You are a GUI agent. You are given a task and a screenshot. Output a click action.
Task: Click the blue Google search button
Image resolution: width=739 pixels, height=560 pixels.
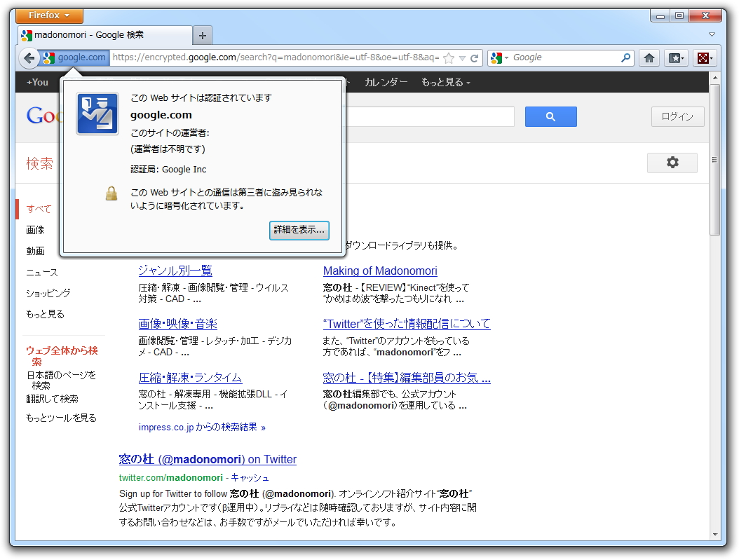[x=550, y=116]
